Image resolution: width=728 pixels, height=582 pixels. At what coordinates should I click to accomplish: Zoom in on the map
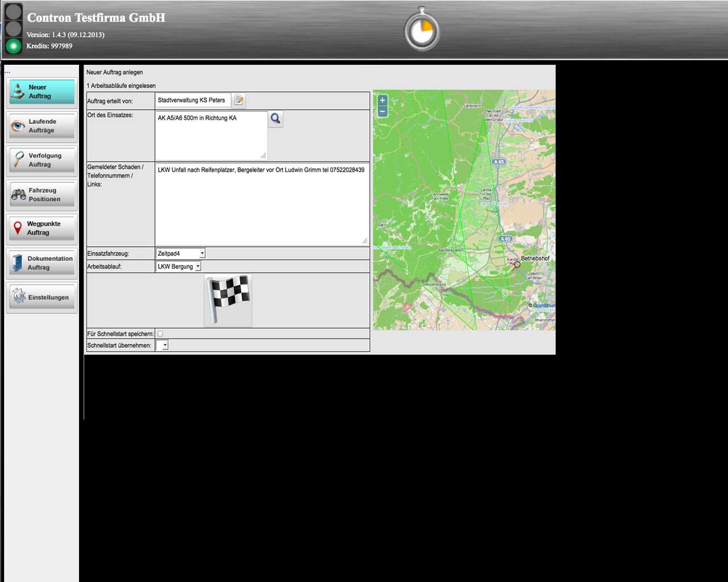(382, 101)
